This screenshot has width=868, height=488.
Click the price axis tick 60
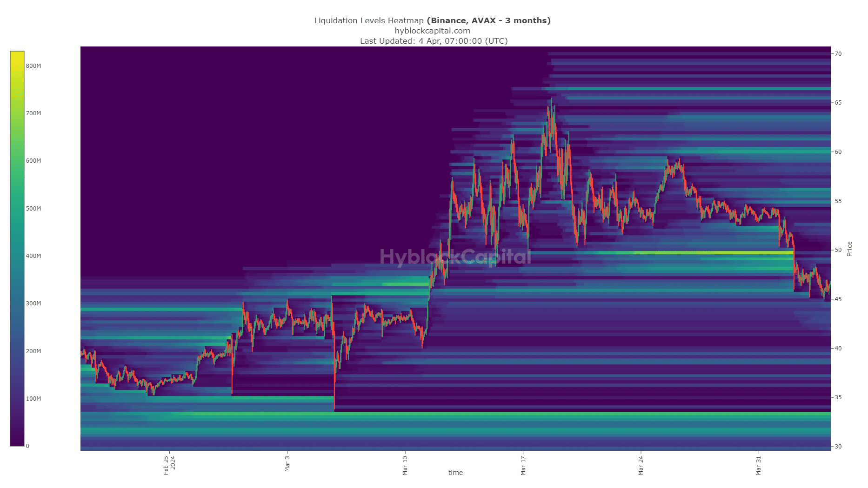838,152
